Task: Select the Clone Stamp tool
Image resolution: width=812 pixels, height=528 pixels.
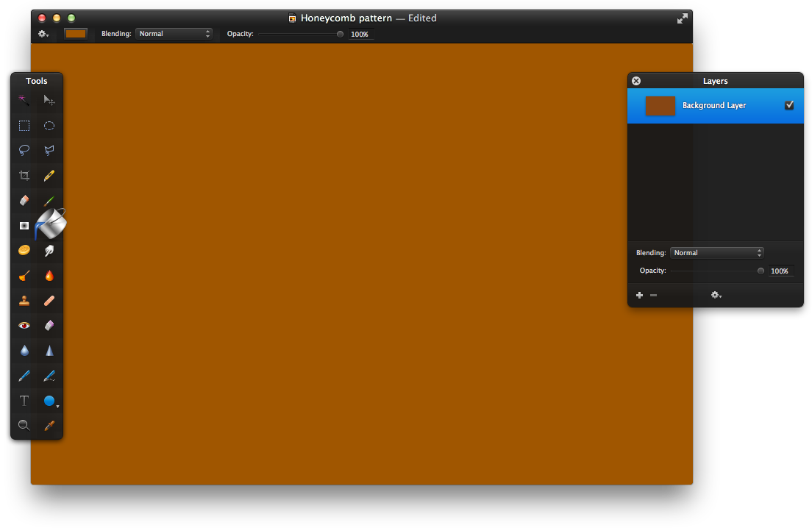Action: tap(24, 301)
